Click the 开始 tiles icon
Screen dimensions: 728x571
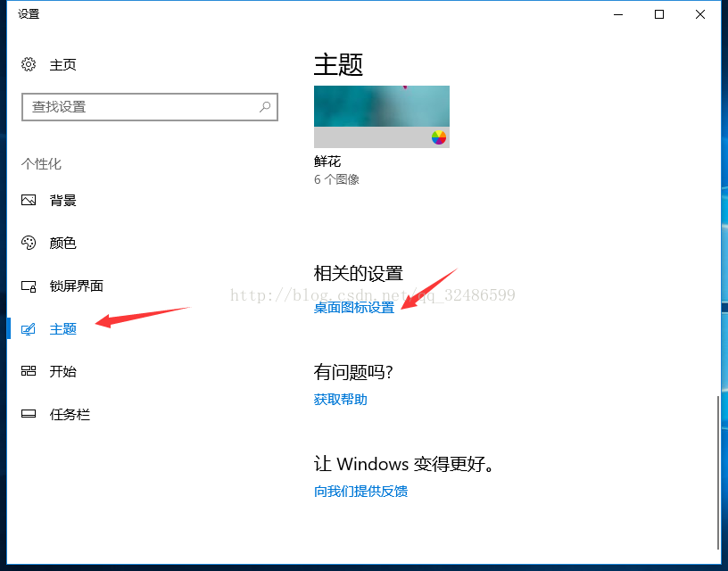point(29,371)
